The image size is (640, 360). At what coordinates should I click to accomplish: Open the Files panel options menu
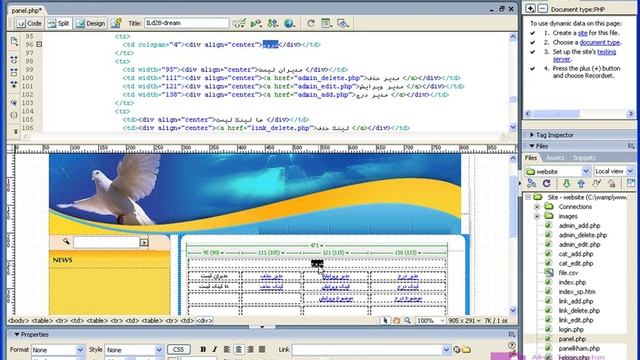(631, 146)
